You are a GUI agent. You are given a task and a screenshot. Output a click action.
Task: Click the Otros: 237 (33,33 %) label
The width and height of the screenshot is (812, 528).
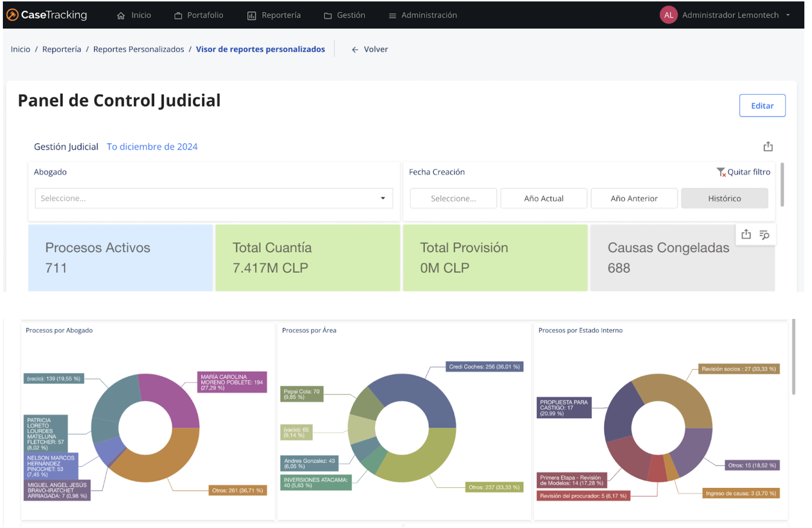pos(494,487)
